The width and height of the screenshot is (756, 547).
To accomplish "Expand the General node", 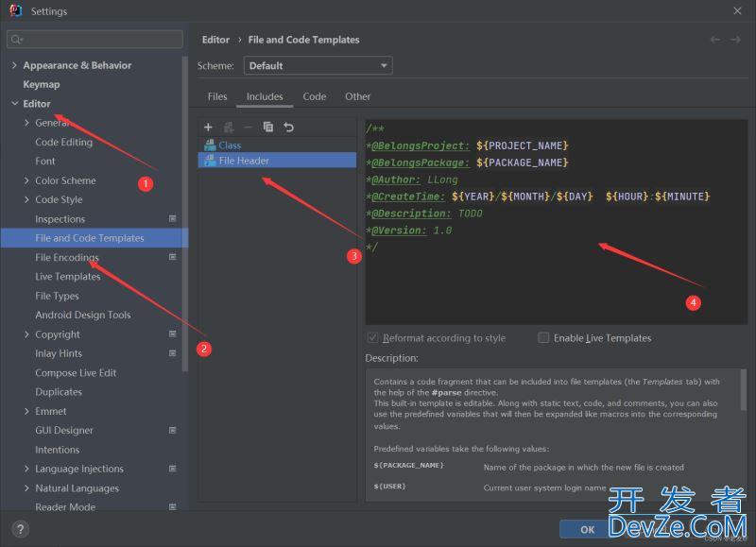I will (x=26, y=123).
